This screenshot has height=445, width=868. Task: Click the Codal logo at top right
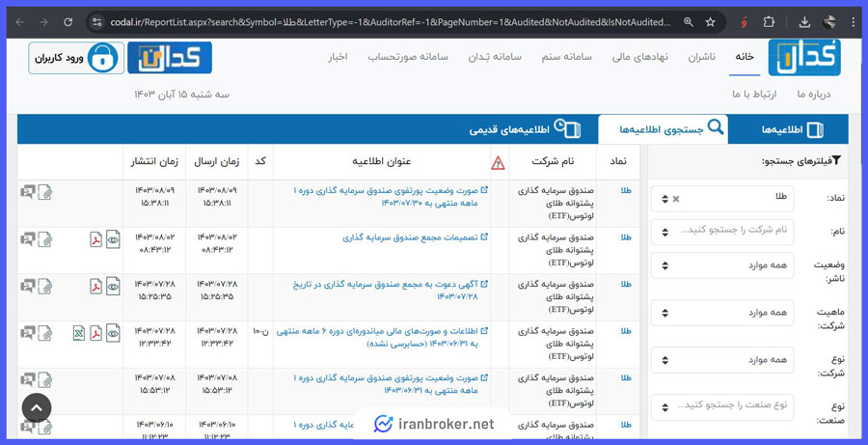click(x=804, y=58)
